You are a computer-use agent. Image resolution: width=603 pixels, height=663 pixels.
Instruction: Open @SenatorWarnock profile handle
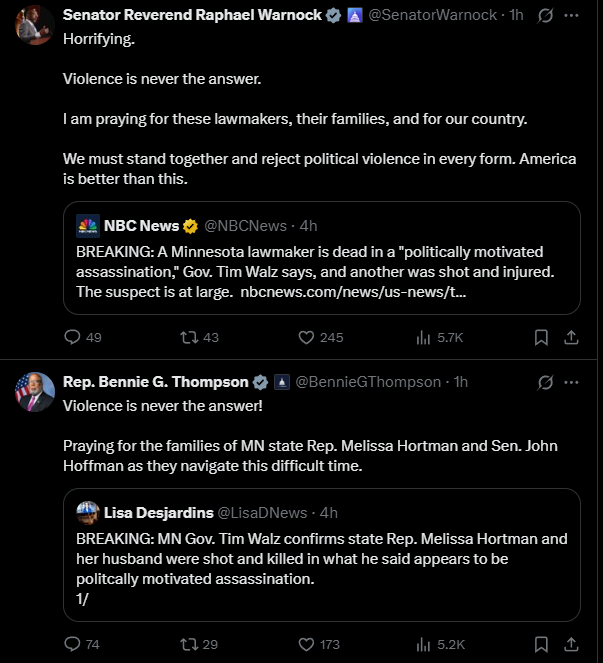(433, 15)
